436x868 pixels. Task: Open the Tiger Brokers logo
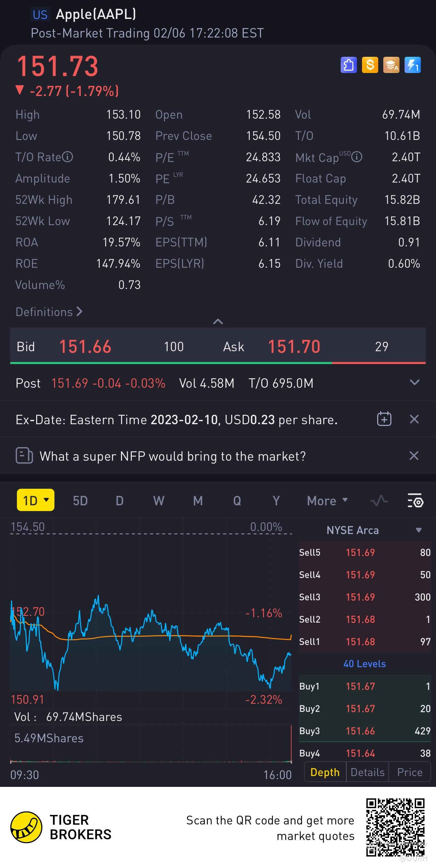click(61, 827)
